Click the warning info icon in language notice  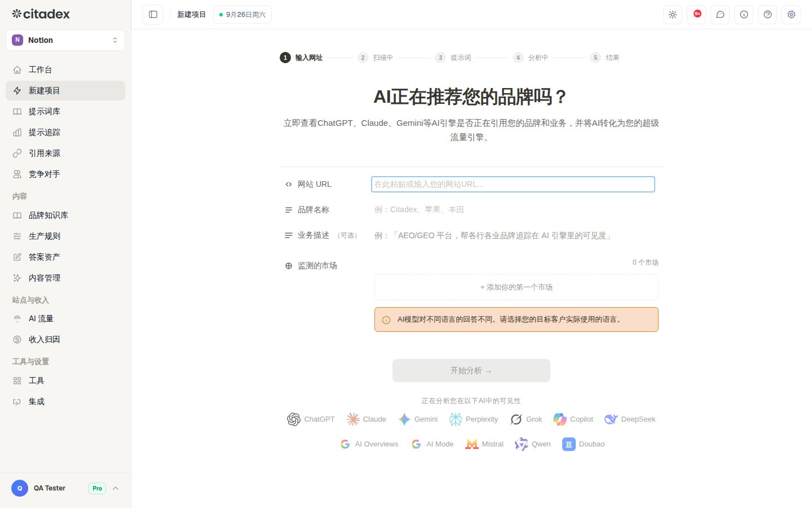click(386, 320)
